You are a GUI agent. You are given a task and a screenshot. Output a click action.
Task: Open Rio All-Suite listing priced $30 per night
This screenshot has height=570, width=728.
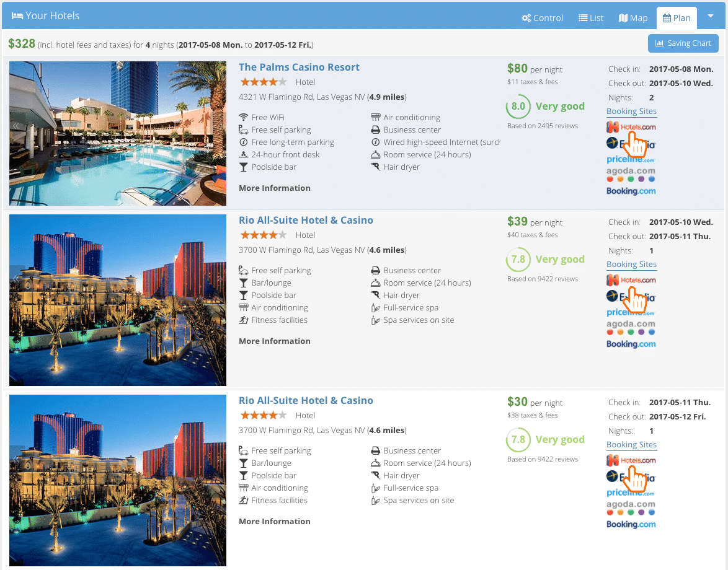pos(306,401)
